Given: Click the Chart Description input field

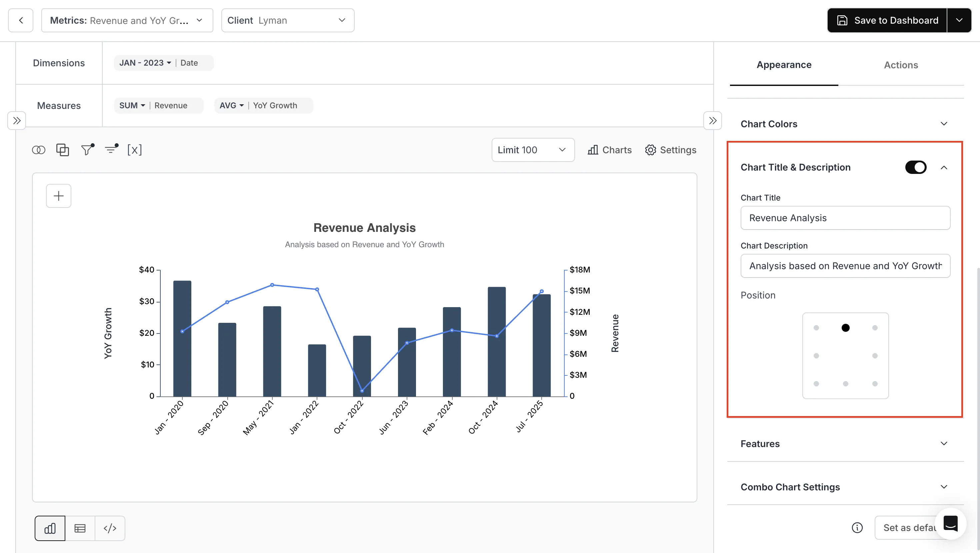Looking at the screenshot, I should (x=845, y=266).
